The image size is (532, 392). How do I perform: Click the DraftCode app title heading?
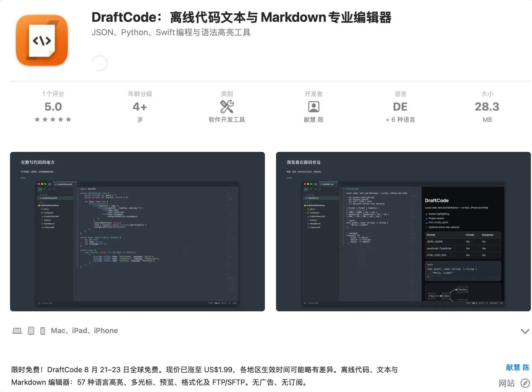[x=241, y=17]
